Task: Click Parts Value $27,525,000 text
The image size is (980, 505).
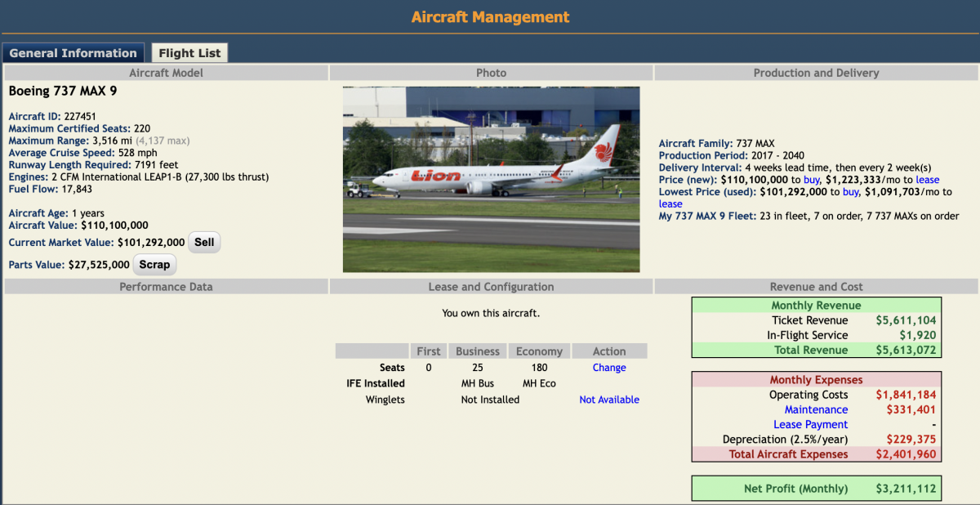Action: pos(69,265)
